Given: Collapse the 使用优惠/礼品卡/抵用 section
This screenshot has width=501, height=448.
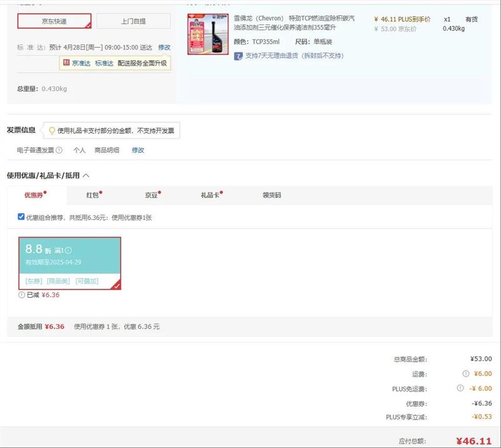Looking at the screenshot, I should (x=86, y=176).
